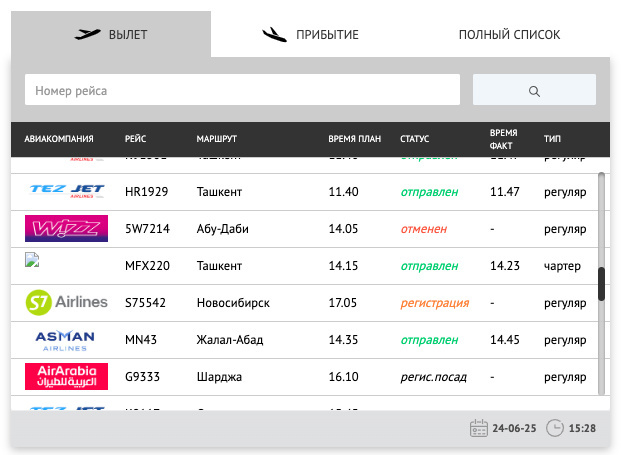Click the АВИАКОМПАНИЯ column header
Image resolution: width=622 pixels, height=455 pixels.
coord(59,139)
